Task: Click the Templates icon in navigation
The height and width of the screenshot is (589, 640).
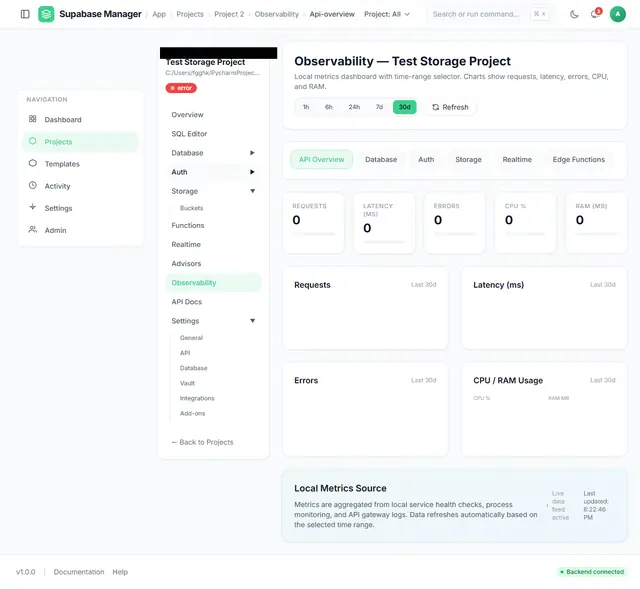Action: [33, 163]
